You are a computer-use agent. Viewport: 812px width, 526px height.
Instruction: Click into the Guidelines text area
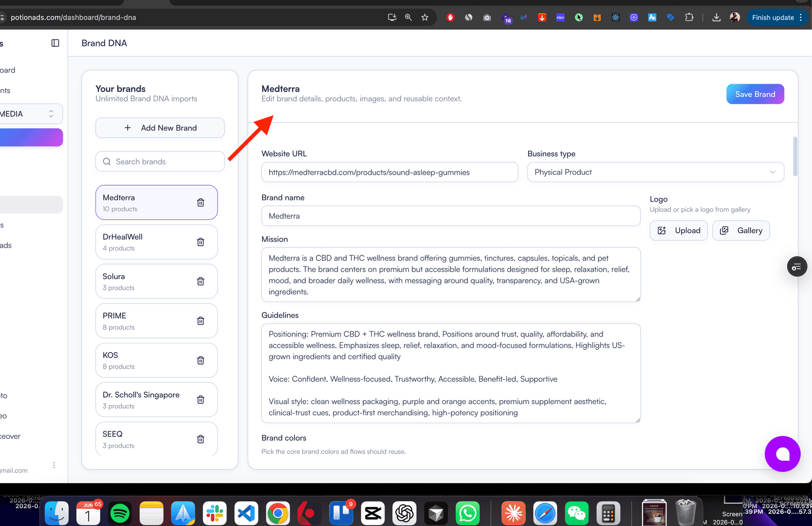click(x=451, y=373)
